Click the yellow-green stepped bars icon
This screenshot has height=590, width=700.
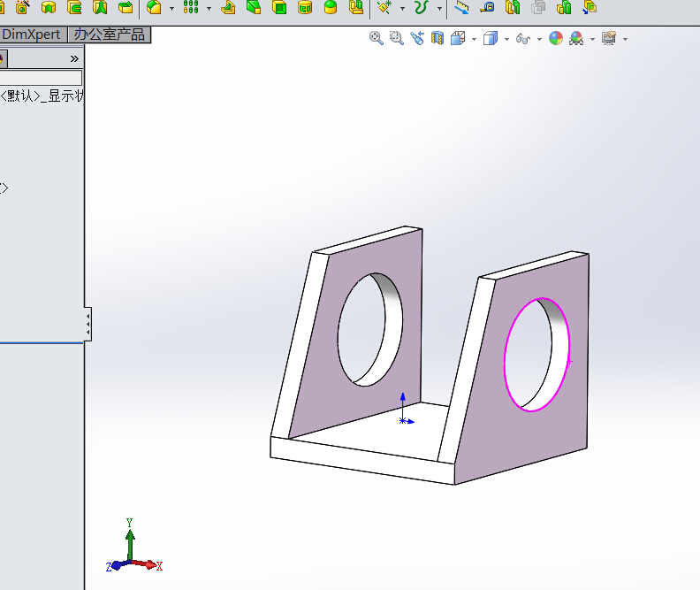(x=564, y=7)
